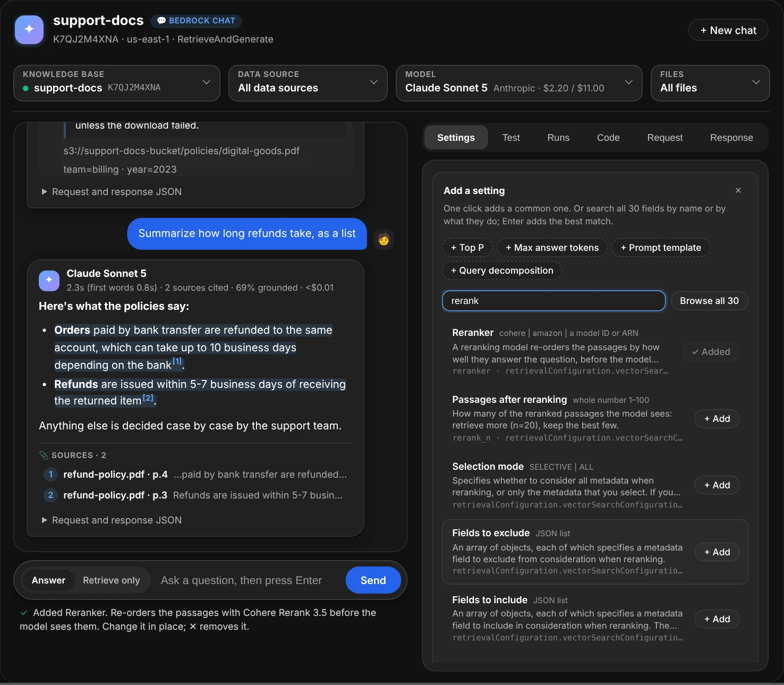The height and width of the screenshot is (685, 784).
Task: Add the Max answer tokens chip
Action: tap(552, 248)
